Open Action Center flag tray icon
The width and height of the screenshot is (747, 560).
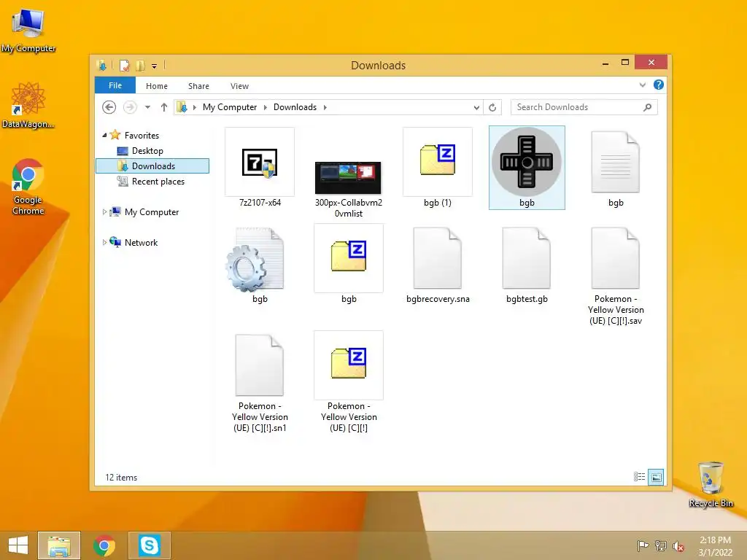(643, 545)
